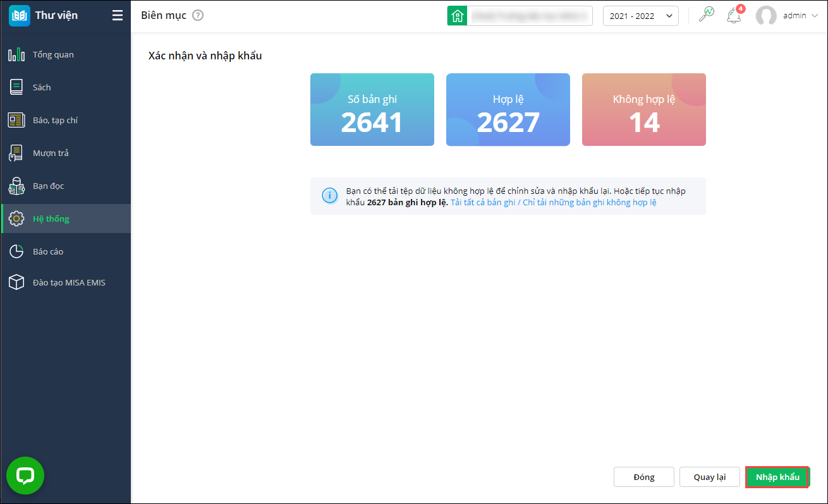
Task: Open the Bạn đọc reader icon
Action: coord(16,186)
